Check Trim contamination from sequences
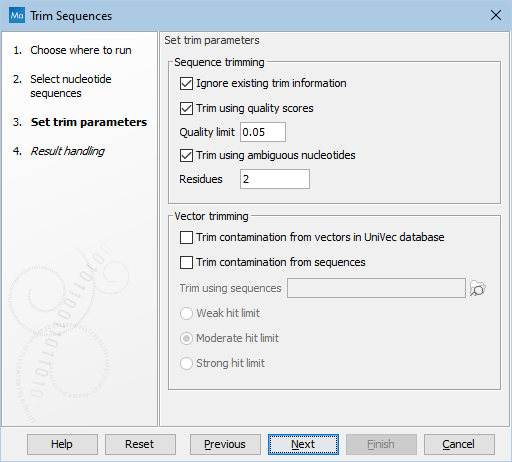Image resolution: width=512 pixels, height=462 pixels. [186, 262]
